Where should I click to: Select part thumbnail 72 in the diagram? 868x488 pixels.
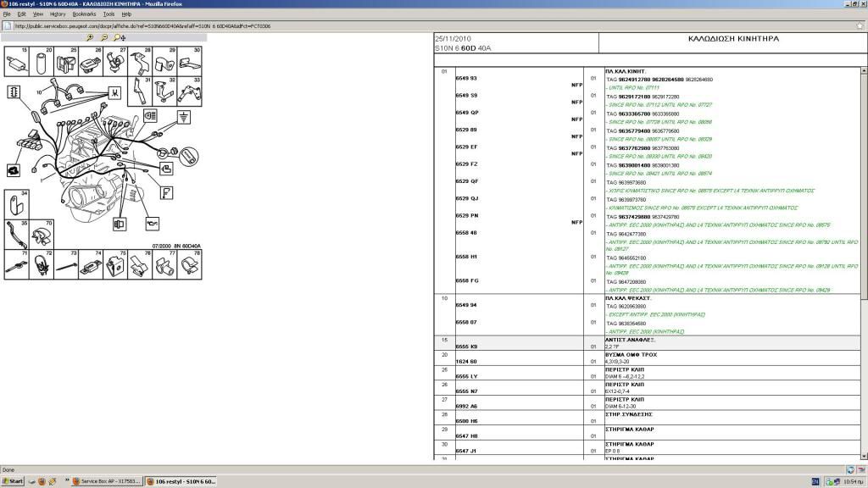[x=42, y=264]
